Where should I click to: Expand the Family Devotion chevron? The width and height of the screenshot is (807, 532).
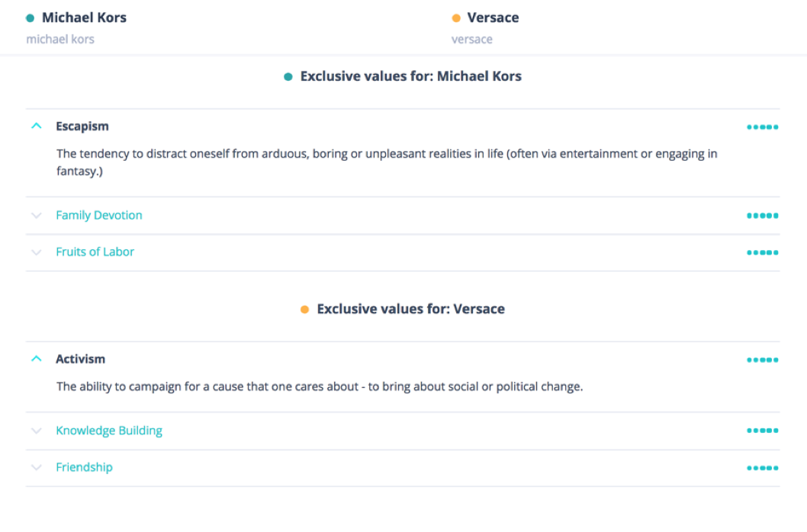pyautogui.click(x=36, y=216)
